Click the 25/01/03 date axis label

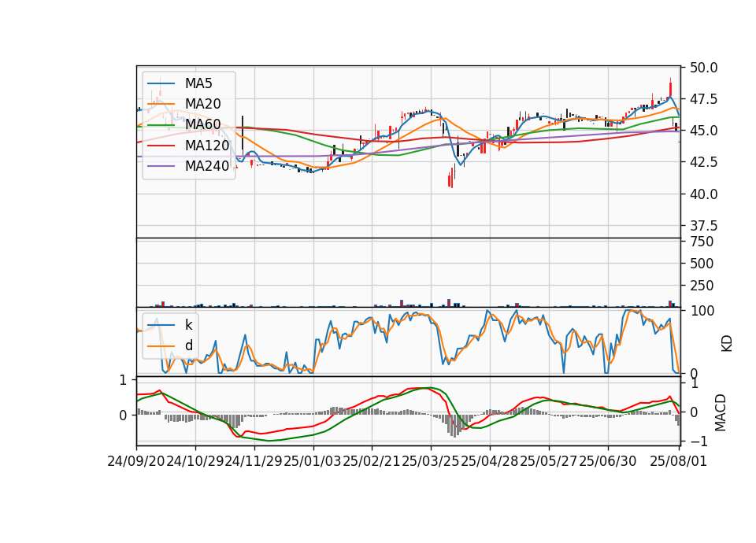click(x=313, y=461)
